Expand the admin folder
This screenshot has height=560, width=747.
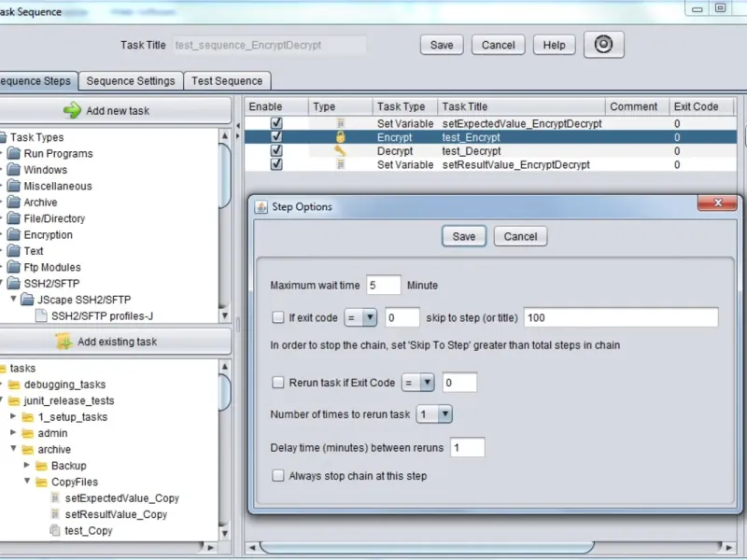pos(13,432)
